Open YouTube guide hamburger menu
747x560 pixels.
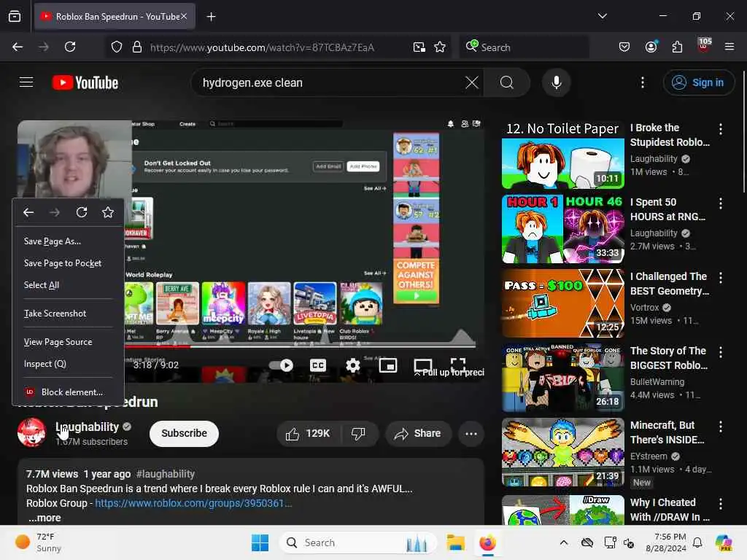point(26,82)
